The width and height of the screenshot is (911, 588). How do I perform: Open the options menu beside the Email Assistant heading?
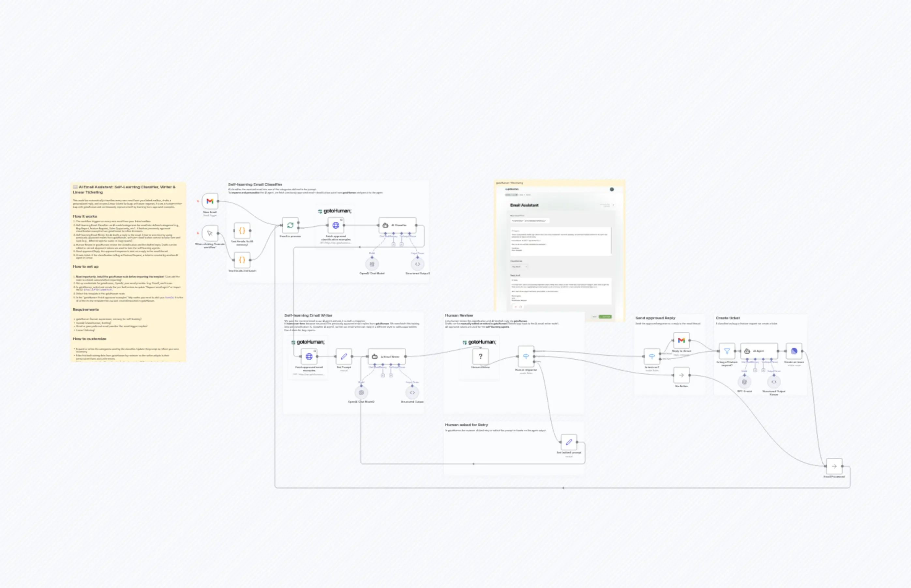coord(613,205)
